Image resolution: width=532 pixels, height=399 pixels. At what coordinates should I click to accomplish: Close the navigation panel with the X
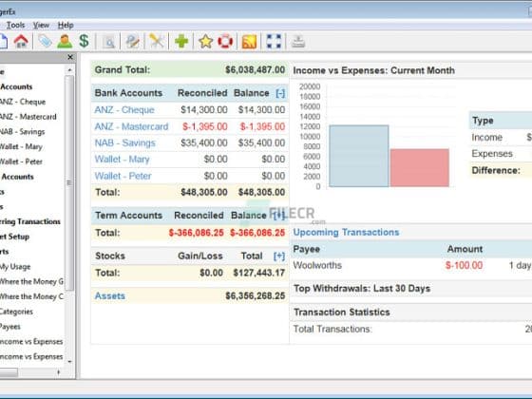click(70, 57)
